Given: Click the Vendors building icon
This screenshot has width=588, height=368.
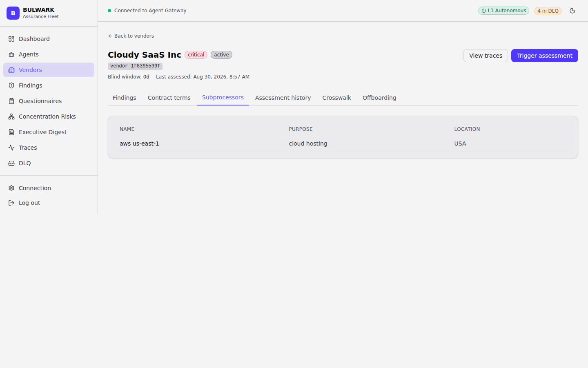Looking at the screenshot, I should [x=11, y=70].
